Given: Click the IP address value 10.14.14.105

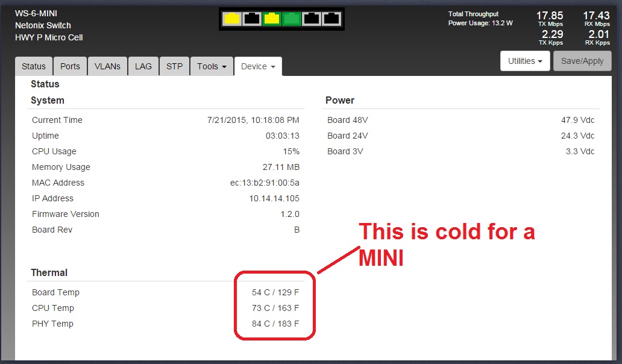Looking at the screenshot, I should click(x=274, y=198).
